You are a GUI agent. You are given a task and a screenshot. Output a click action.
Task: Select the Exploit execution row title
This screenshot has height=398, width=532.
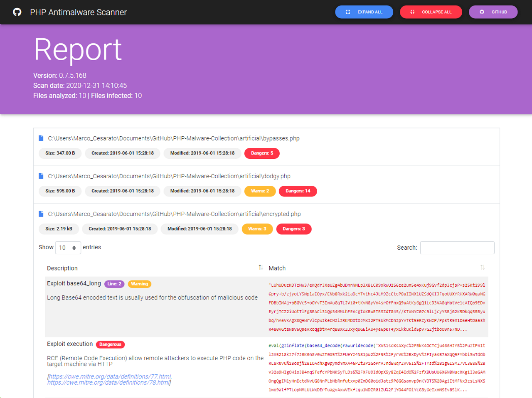[70, 344]
